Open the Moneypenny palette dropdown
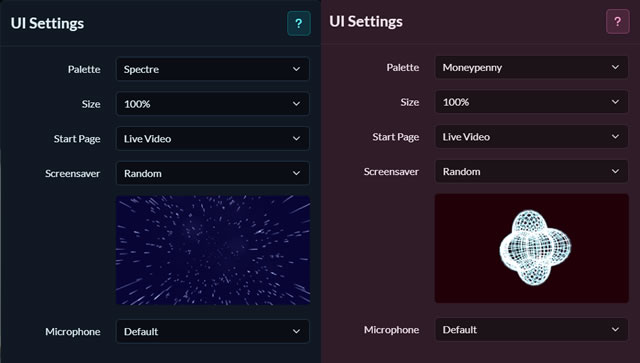 click(x=531, y=67)
